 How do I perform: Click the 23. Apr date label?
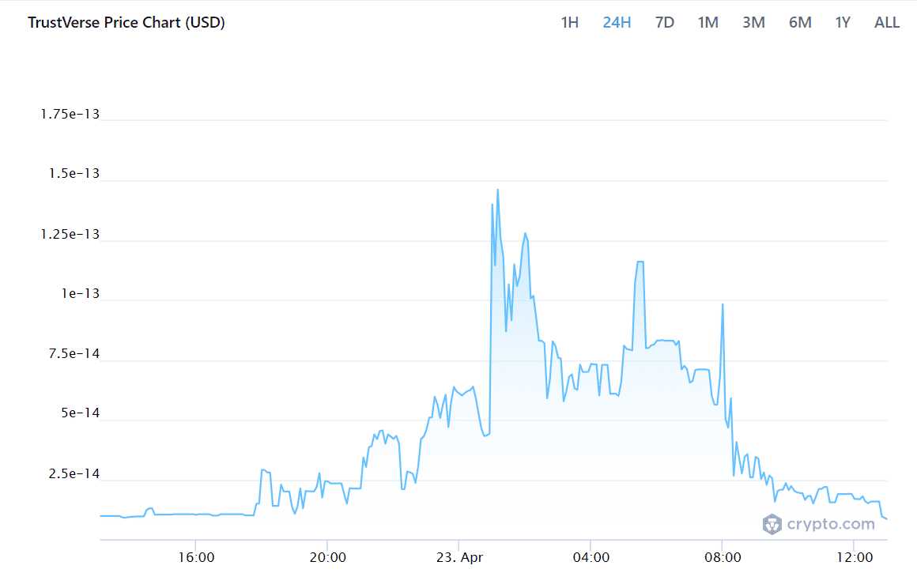(x=459, y=557)
